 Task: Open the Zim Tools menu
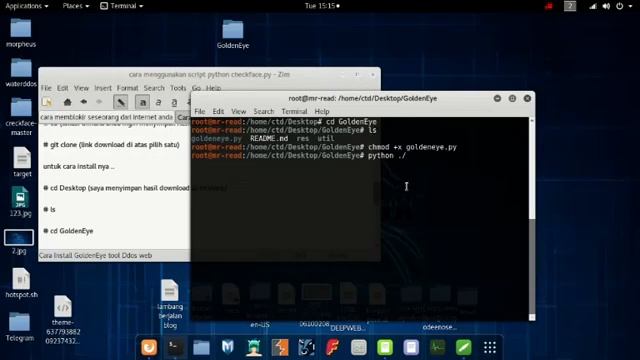coord(178,88)
